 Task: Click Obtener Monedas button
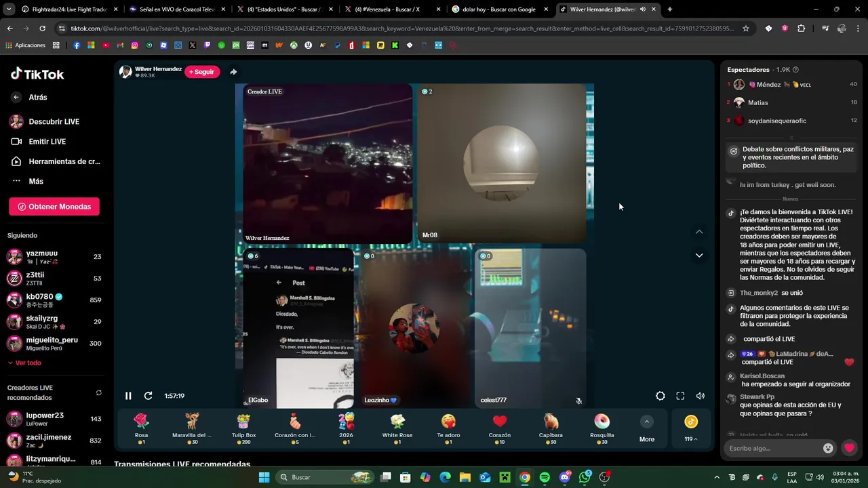54,207
